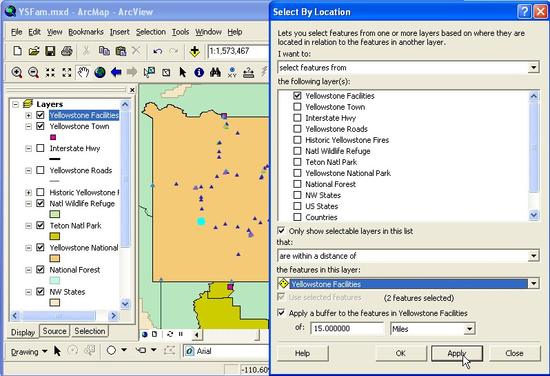Screen dimensions: 550x376
Task: Open the 'I want to' dropdown
Action: click(x=534, y=67)
